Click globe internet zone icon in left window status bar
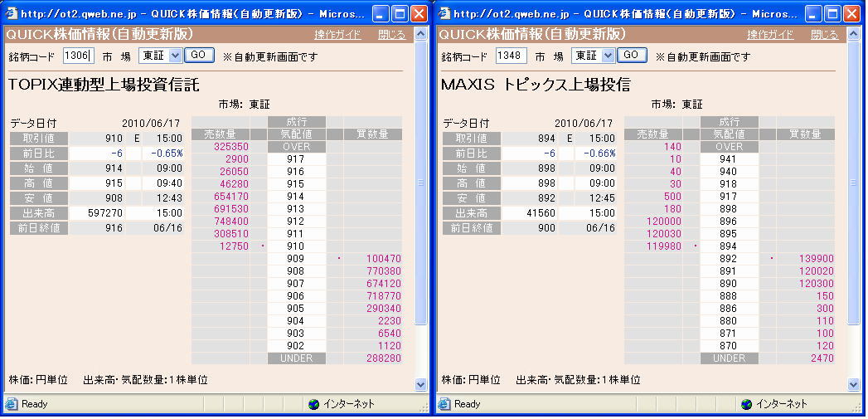Screen dimensions: 868x419 [x=314, y=404]
